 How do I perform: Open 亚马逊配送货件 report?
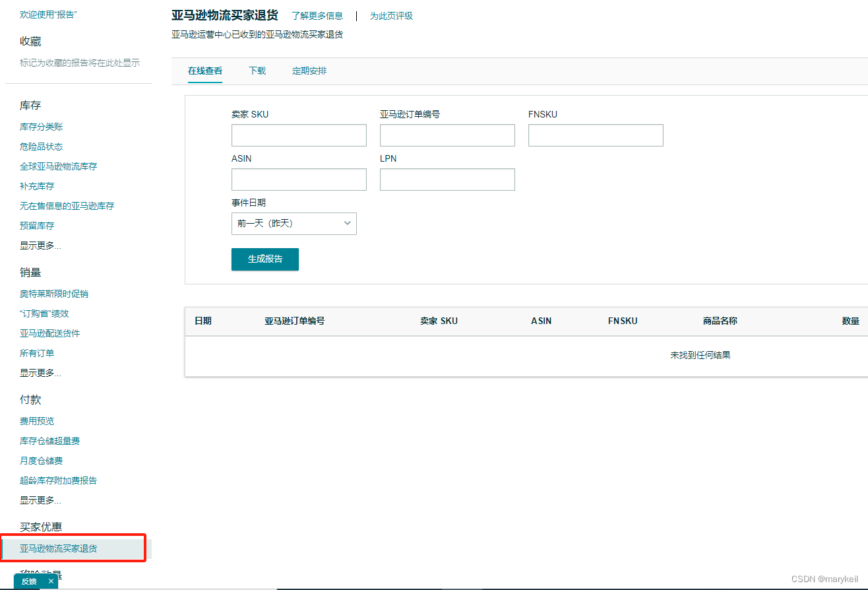50,333
